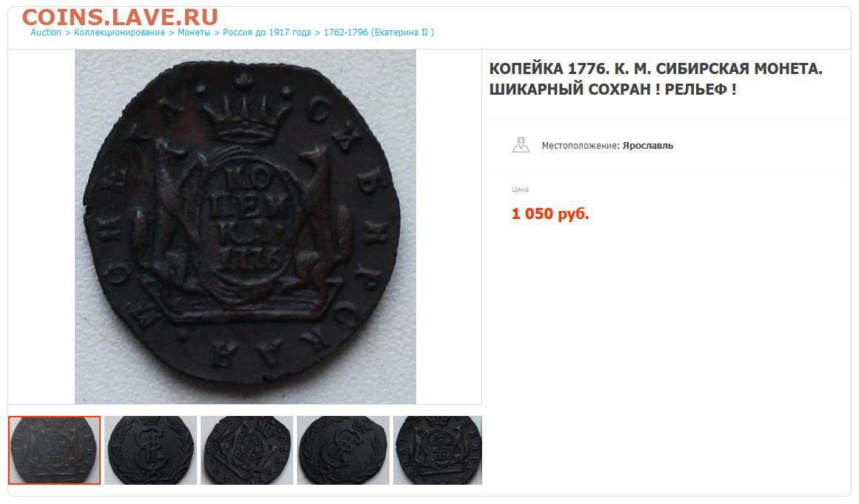Click the Цена label above the price
Viewport: 859px width, 504px height.
[x=520, y=189]
